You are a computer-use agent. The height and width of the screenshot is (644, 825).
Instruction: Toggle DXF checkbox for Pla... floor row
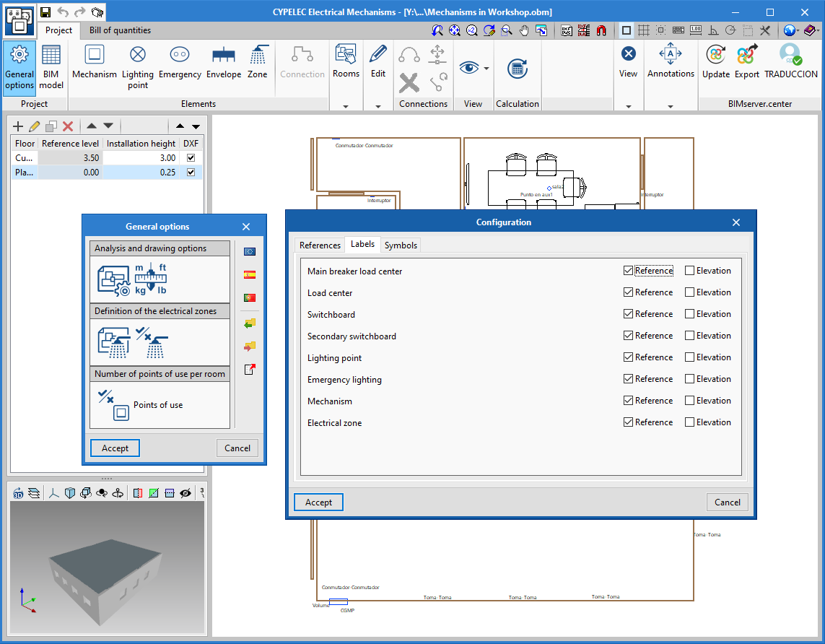191,172
